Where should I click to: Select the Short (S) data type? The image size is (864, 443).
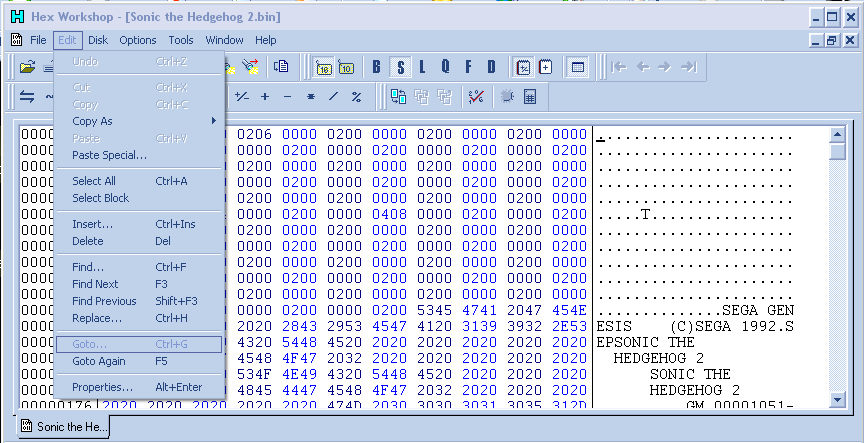400,67
